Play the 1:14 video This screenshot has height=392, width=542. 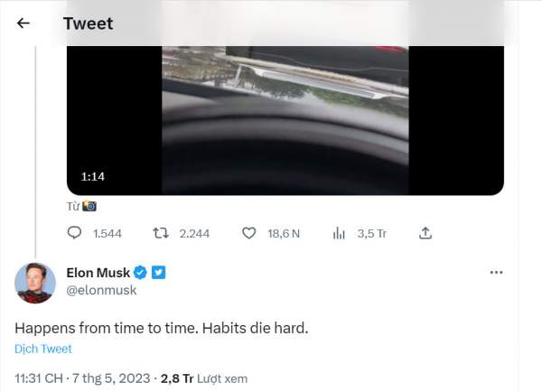click(x=285, y=120)
